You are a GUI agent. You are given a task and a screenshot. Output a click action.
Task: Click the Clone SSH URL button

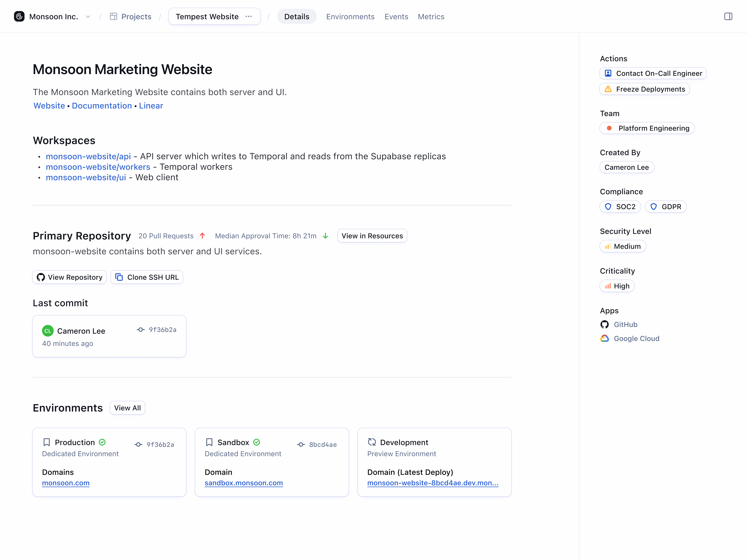click(147, 277)
